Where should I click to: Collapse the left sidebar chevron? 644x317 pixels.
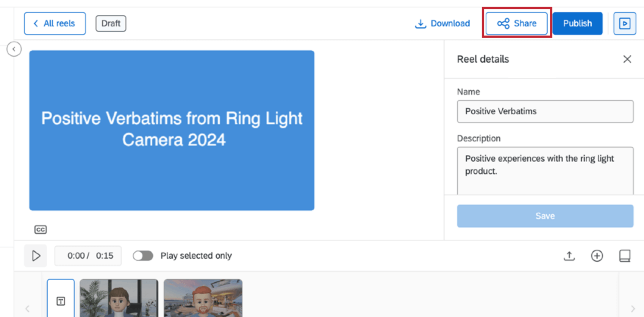pyautogui.click(x=14, y=49)
